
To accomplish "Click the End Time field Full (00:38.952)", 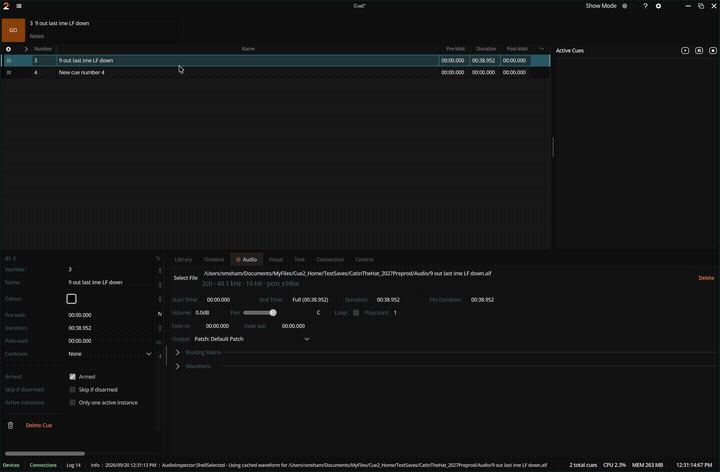I will pyautogui.click(x=310, y=300).
